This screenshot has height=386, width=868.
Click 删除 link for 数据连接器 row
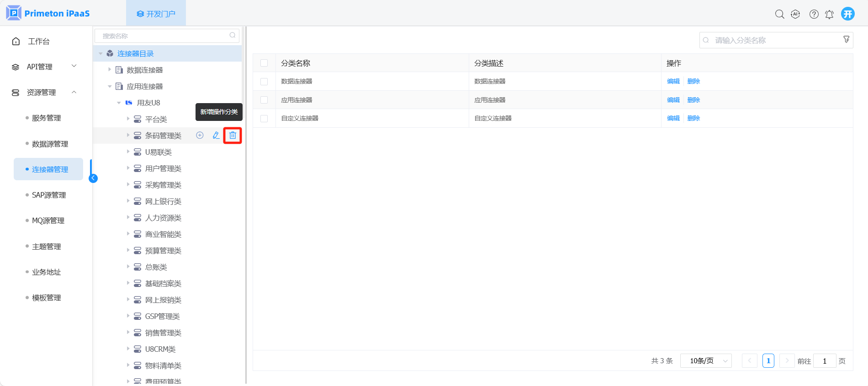point(693,81)
